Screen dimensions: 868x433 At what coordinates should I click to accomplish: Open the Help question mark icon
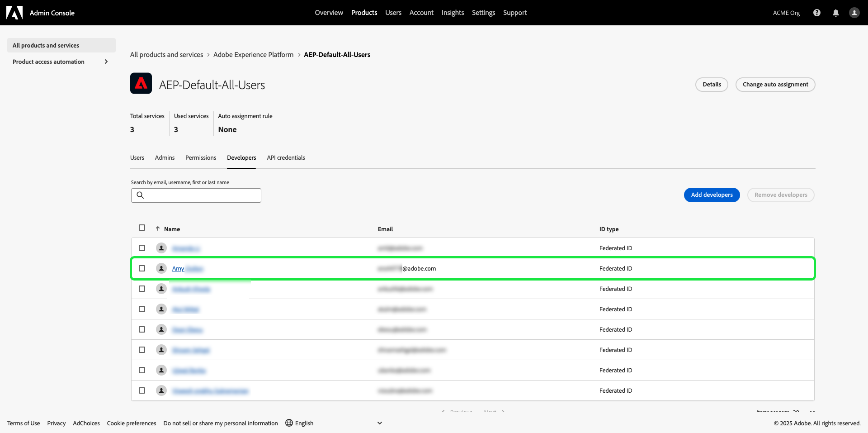click(x=816, y=13)
